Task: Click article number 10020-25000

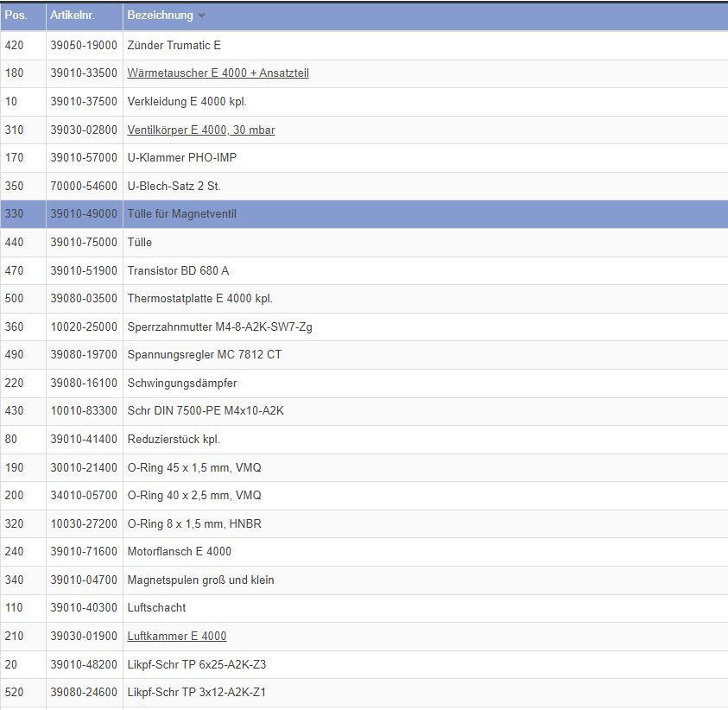Action: point(84,326)
